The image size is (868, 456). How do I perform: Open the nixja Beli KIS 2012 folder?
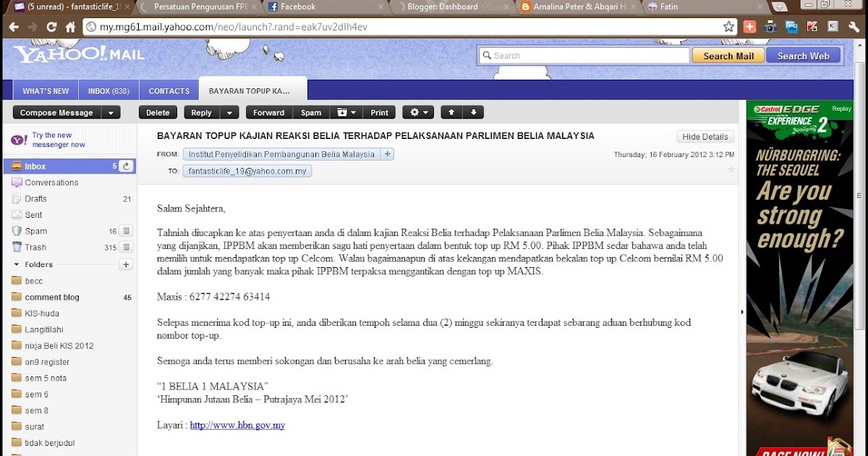coord(59,345)
